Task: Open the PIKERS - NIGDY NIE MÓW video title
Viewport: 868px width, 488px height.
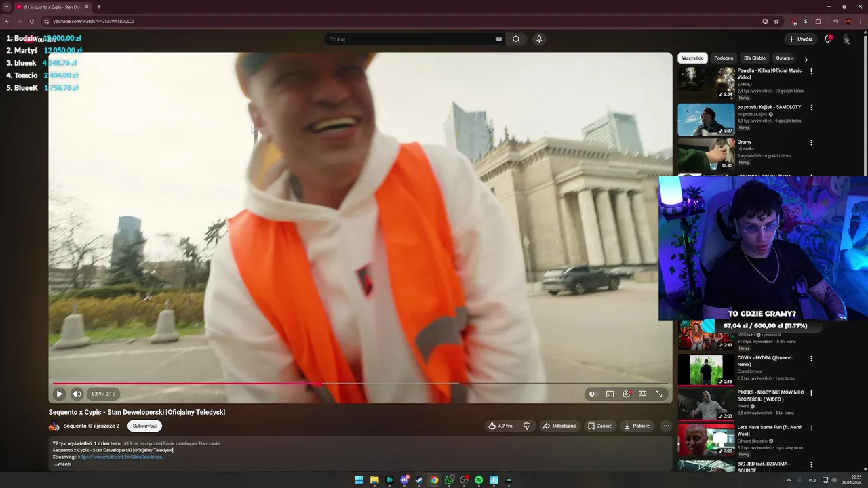Action: tap(770, 396)
